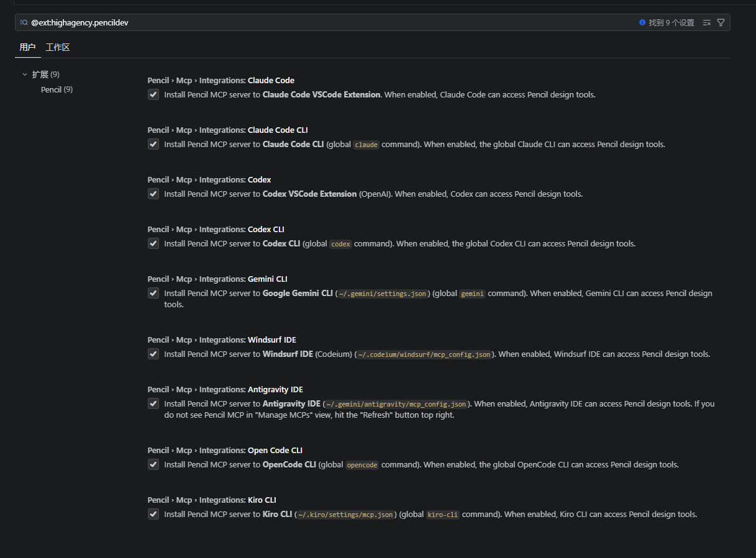Click the blue info icon beside results count
The image size is (756, 558).
(642, 22)
